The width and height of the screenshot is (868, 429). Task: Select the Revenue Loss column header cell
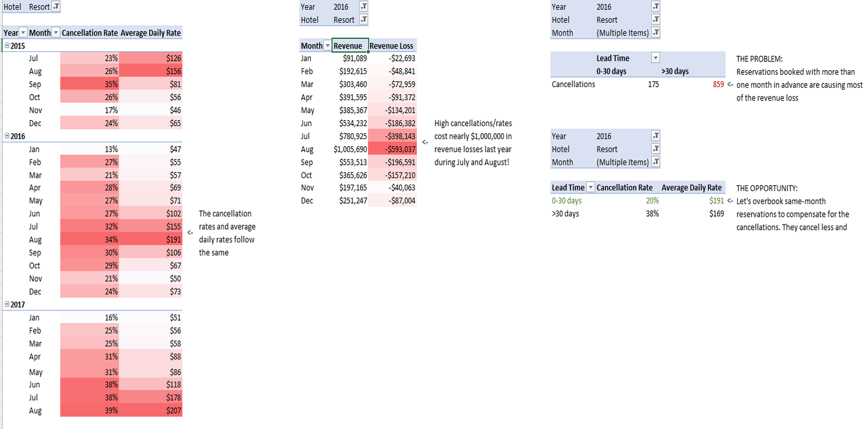coord(392,46)
